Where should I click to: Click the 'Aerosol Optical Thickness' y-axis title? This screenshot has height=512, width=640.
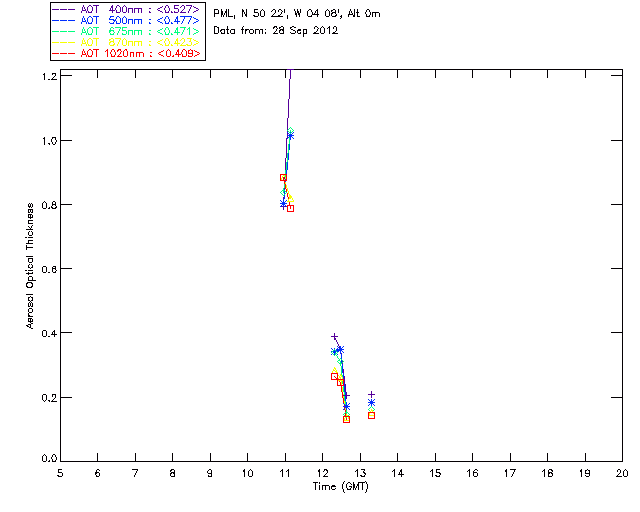point(30,266)
